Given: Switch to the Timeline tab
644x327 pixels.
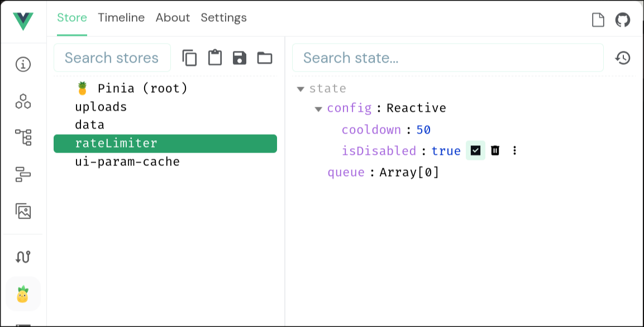Looking at the screenshot, I should [x=121, y=17].
